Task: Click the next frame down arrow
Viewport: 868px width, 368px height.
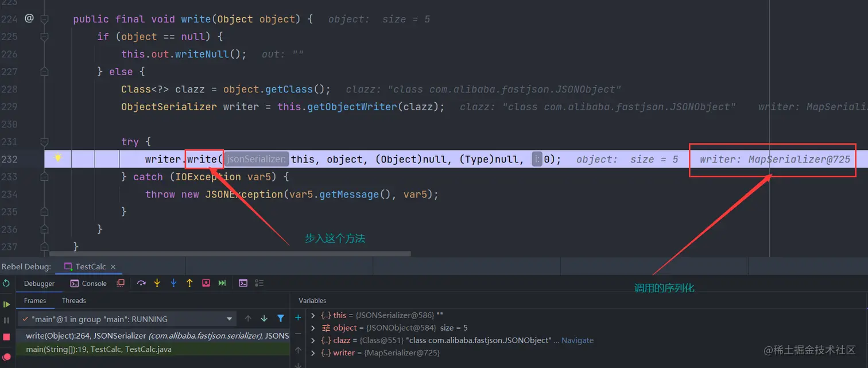Action: click(264, 319)
